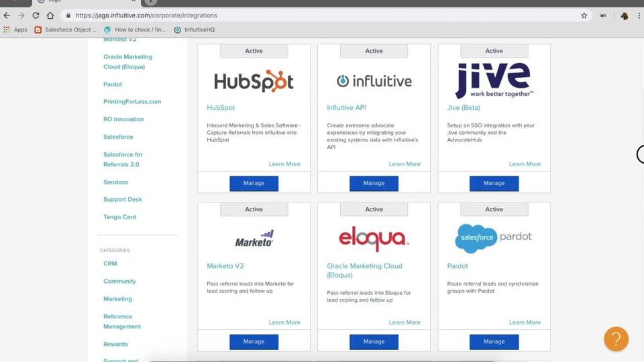Manage the Oracle Marketing Cloud integration
644x362 pixels.
[x=374, y=342]
